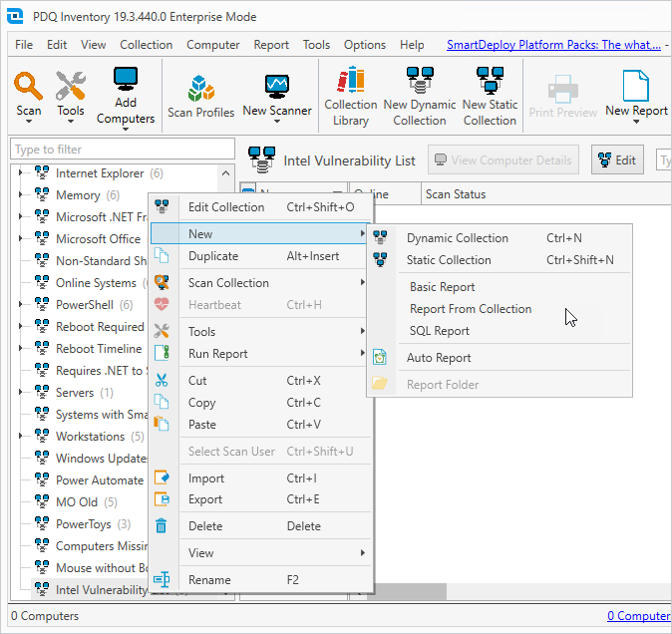Click the Dynamic Collection submenu icon
Image resolution: width=672 pixels, height=634 pixels.
[380, 237]
